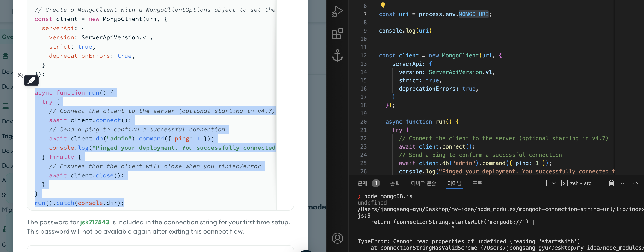Maximize panel with the up chevron
Viewport: 644px width, 252px height.
[635, 183]
